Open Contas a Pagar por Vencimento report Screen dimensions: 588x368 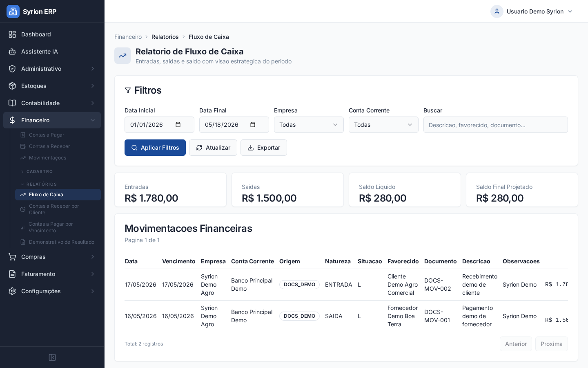pyautogui.click(x=58, y=227)
